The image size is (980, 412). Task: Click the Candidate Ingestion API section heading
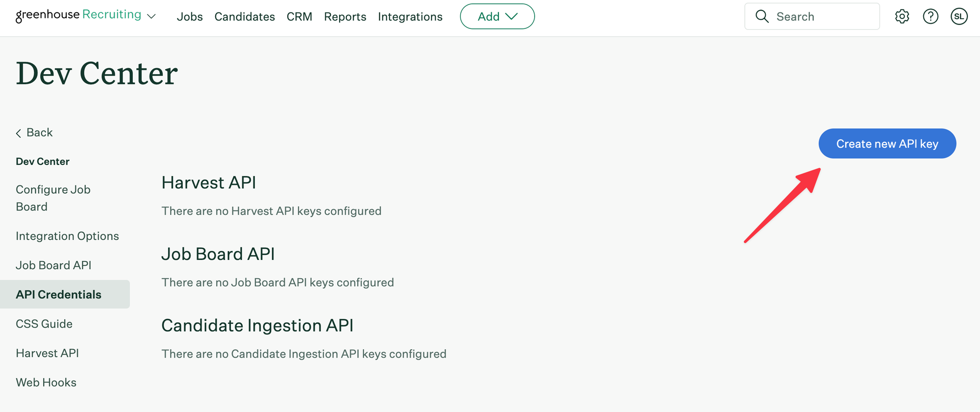point(257,326)
